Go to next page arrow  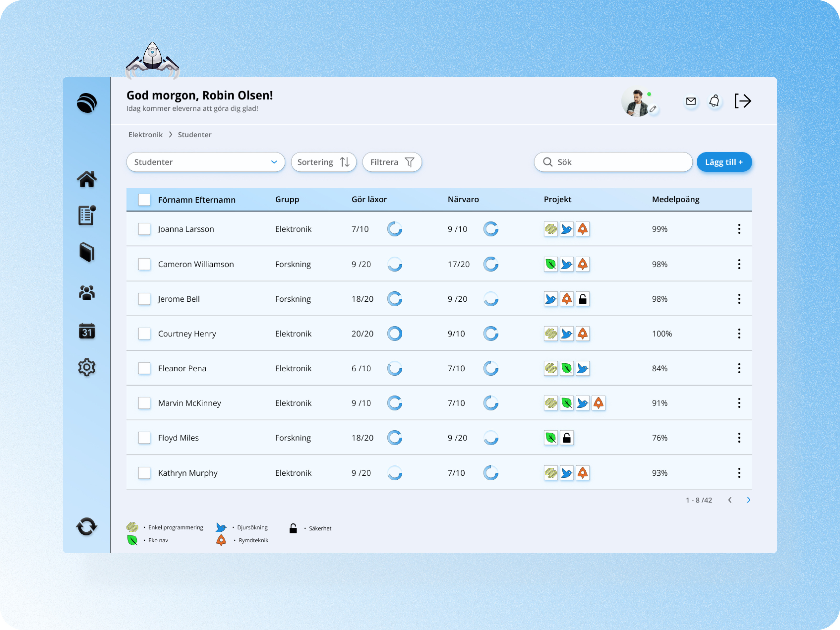pos(748,500)
